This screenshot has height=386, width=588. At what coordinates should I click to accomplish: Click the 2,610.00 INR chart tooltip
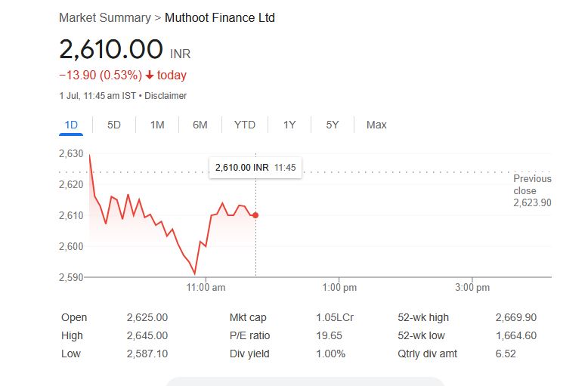click(255, 167)
